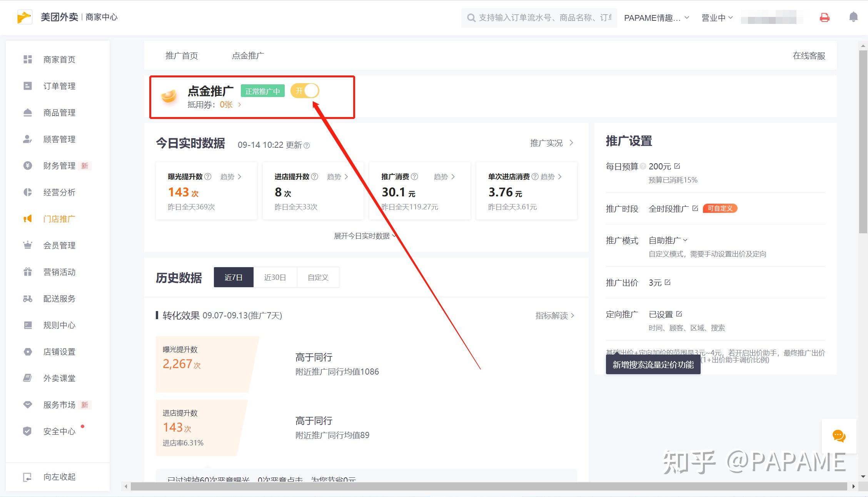868x497 pixels.
Task: Toggle the 点金推广 on/off switch
Action: coord(305,91)
